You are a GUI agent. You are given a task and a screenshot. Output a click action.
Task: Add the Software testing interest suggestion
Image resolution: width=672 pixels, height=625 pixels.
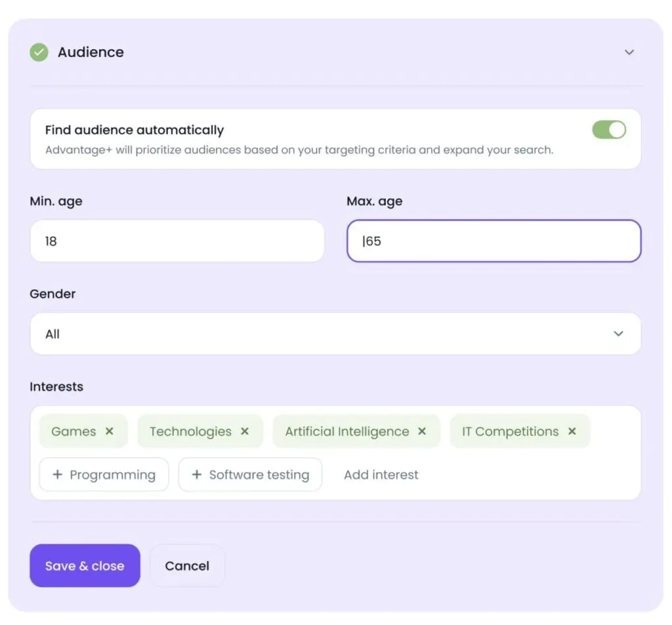(x=250, y=474)
